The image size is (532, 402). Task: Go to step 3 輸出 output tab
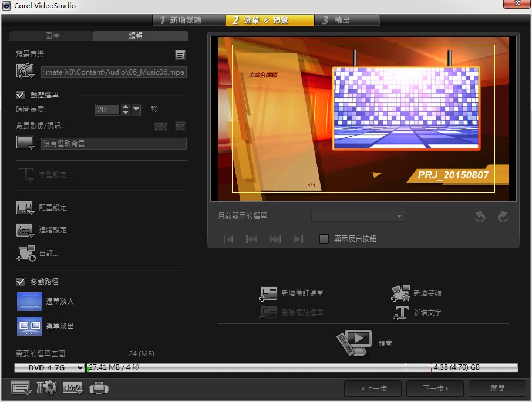point(346,21)
